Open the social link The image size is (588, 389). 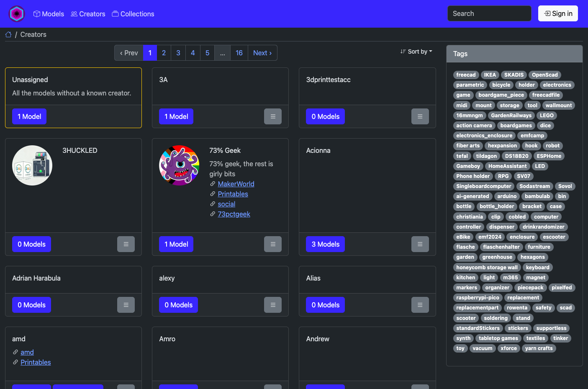(x=226, y=204)
